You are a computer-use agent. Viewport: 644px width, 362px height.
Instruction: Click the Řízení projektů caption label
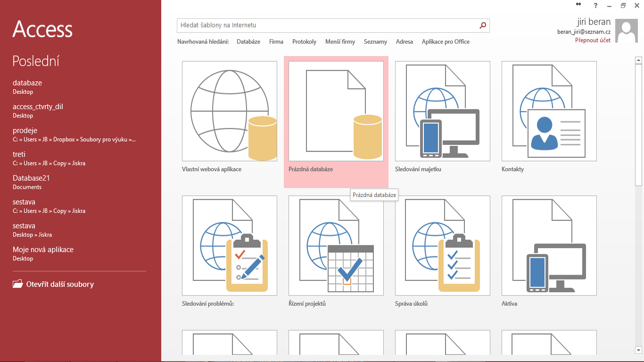click(307, 303)
